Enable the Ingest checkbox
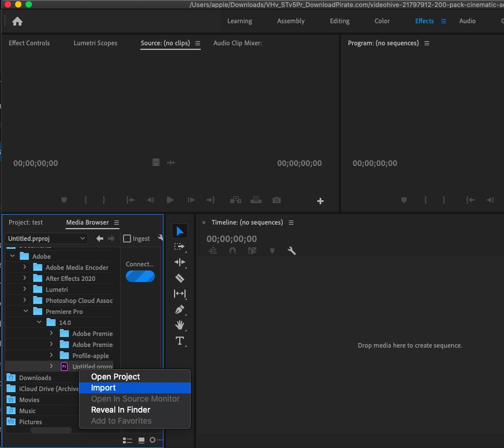This screenshot has height=448, width=504. click(x=127, y=239)
